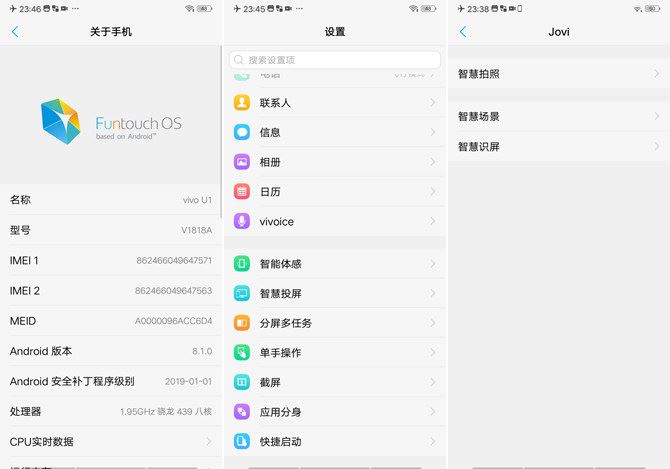Screen dimensions: 670x469
Task: Tap the Calendar (日历) icon
Action: tap(242, 191)
